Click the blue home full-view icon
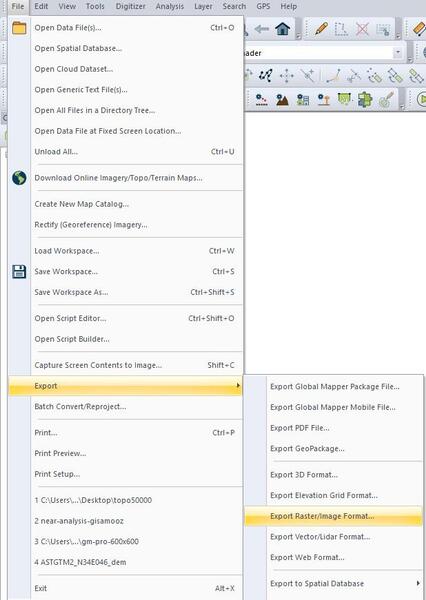Image resolution: width=426 pixels, height=600 pixels. [283, 29]
